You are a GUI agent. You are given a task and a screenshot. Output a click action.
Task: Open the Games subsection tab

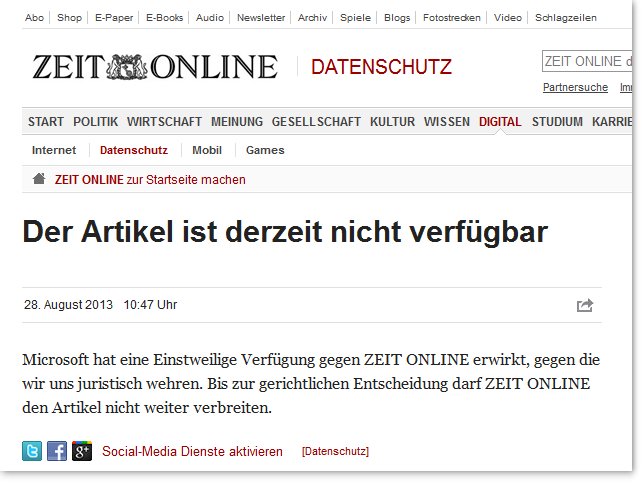265,150
